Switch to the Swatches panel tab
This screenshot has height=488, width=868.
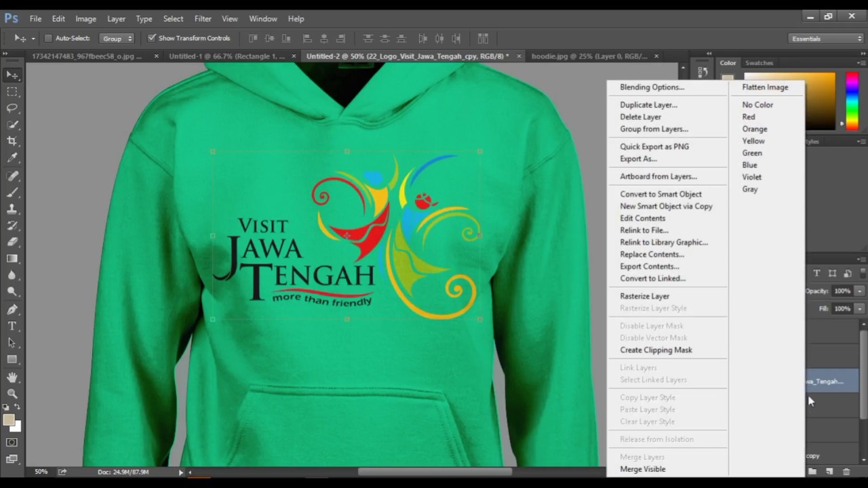759,63
